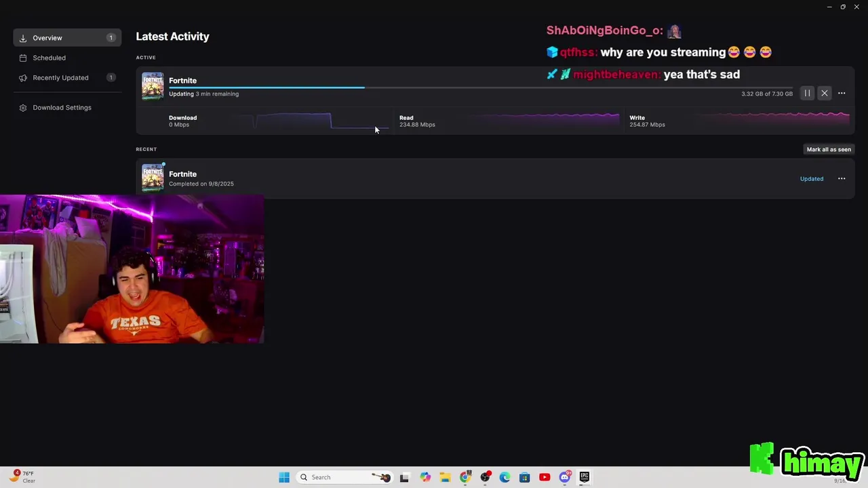Image resolution: width=868 pixels, height=488 pixels.
Task: Click the Download Settings gear icon
Action: point(23,108)
